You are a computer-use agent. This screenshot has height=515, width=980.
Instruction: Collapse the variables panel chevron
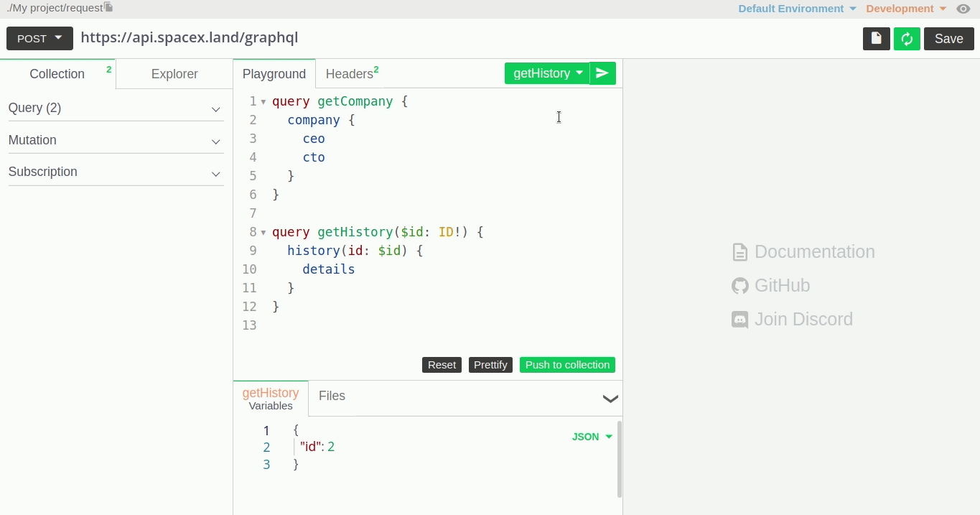click(610, 399)
